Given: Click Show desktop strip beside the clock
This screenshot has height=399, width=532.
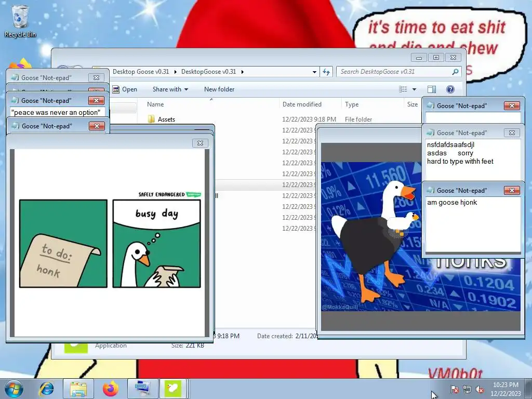Looking at the screenshot, I should tap(529, 389).
